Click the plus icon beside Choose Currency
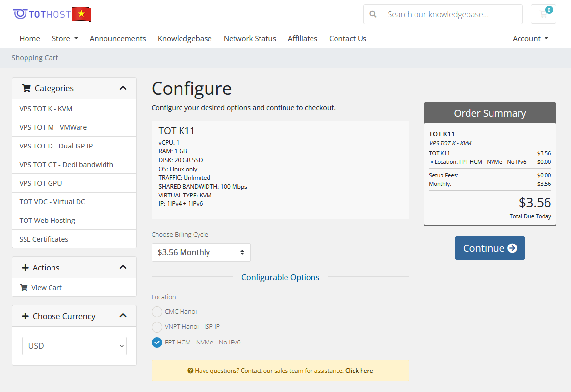This screenshot has width=571, height=392. click(26, 316)
